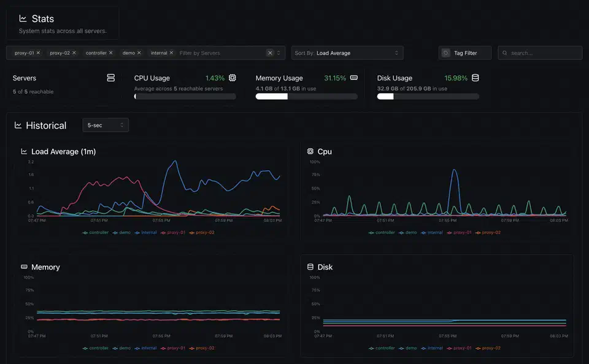Clear all server filters with X button

coord(270,53)
